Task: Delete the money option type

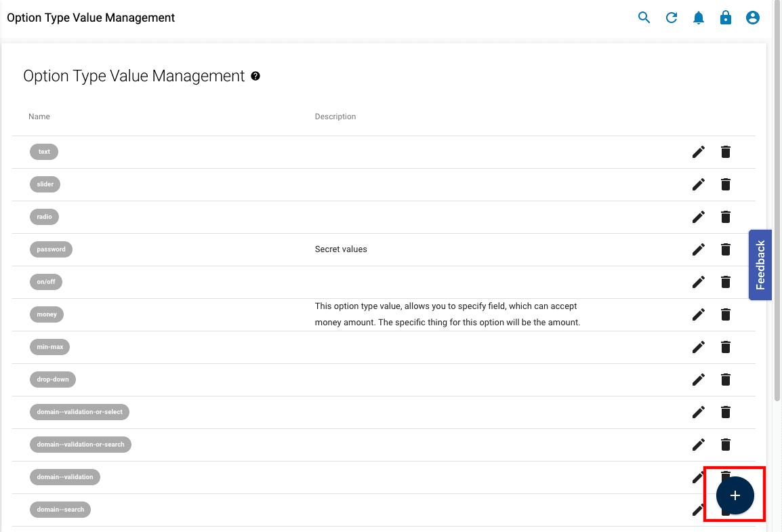Action: click(x=726, y=314)
